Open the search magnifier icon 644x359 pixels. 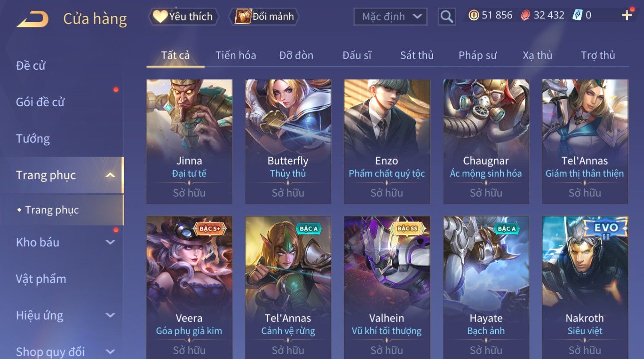tap(446, 17)
